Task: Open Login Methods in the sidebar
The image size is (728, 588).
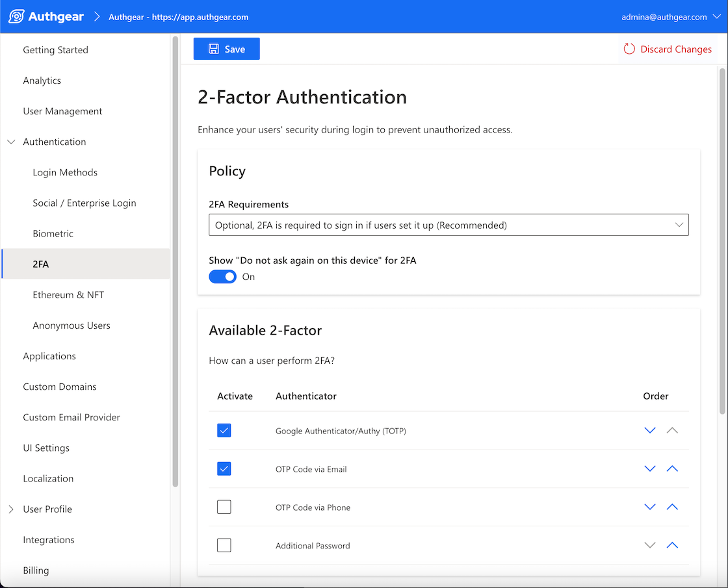Action: (65, 173)
